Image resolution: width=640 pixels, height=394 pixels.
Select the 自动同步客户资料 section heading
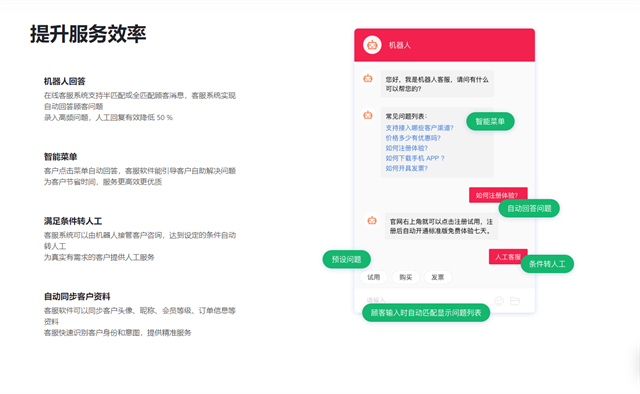[x=77, y=296]
